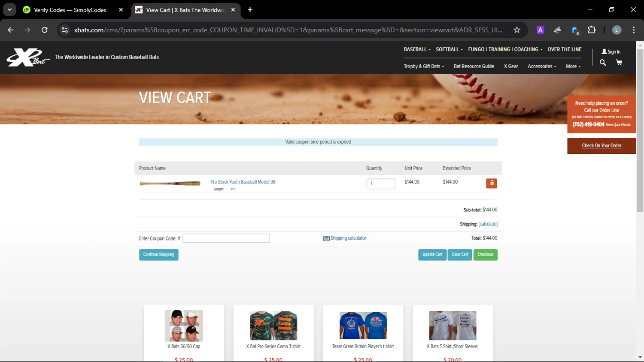Viewport: 644px width, 362px height.
Task: Expand FUNGO TRAINING COACHING menu
Action: point(505,49)
